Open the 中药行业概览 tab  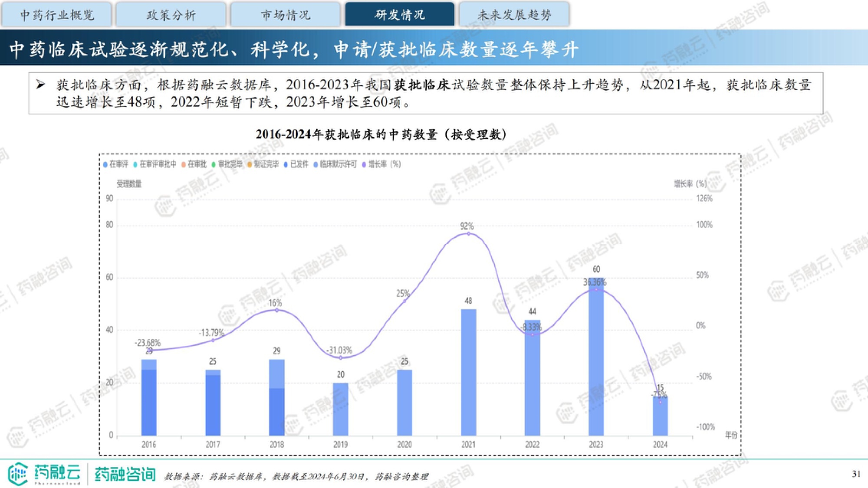57,15
